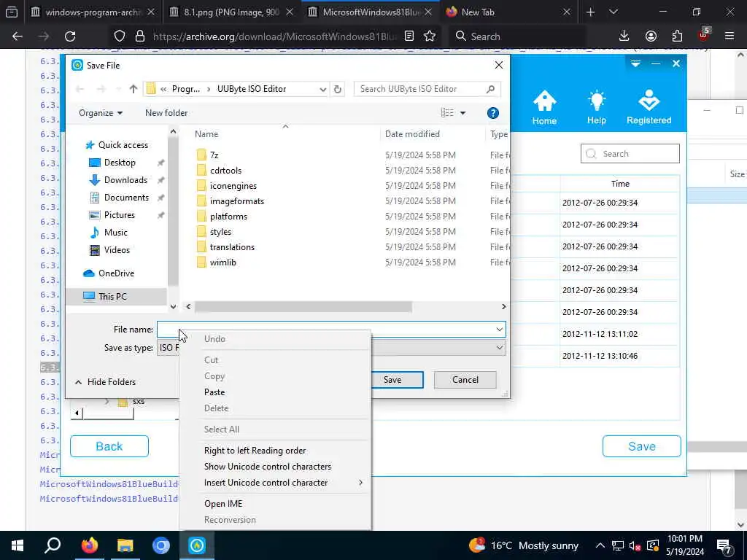
Task: Expand the address path history dropdown
Action: (x=322, y=89)
